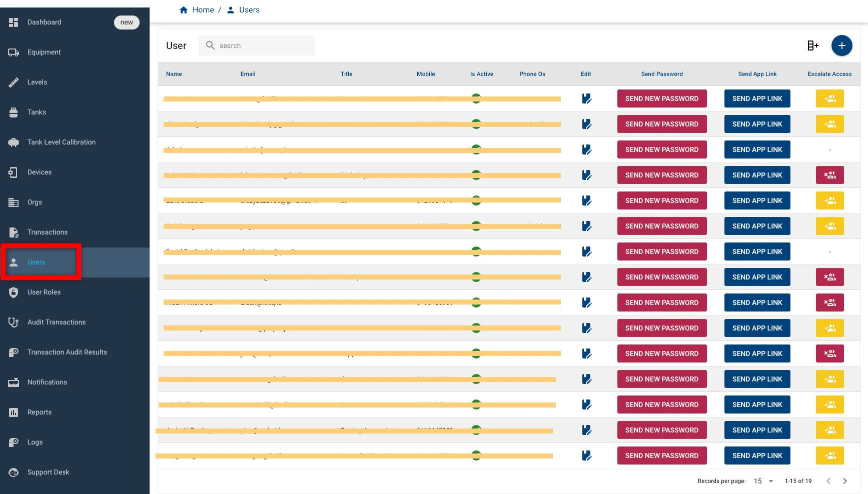Click the Home breadcrumb icon

tap(184, 10)
